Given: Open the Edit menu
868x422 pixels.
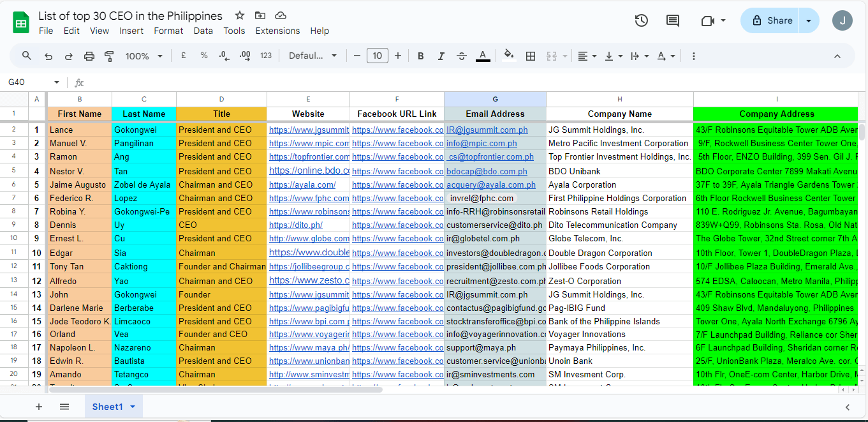Looking at the screenshot, I should tap(71, 31).
